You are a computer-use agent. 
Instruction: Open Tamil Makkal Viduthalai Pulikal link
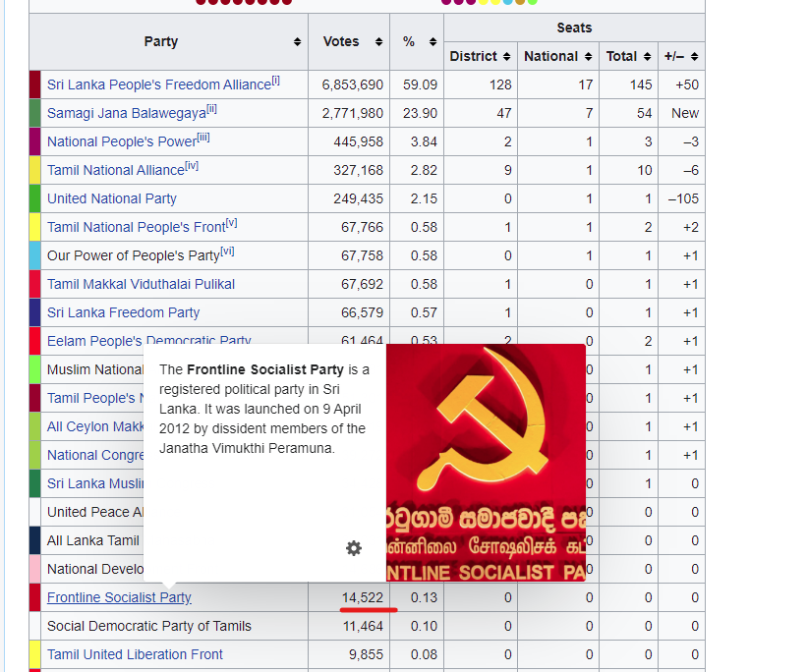pyautogui.click(x=141, y=284)
